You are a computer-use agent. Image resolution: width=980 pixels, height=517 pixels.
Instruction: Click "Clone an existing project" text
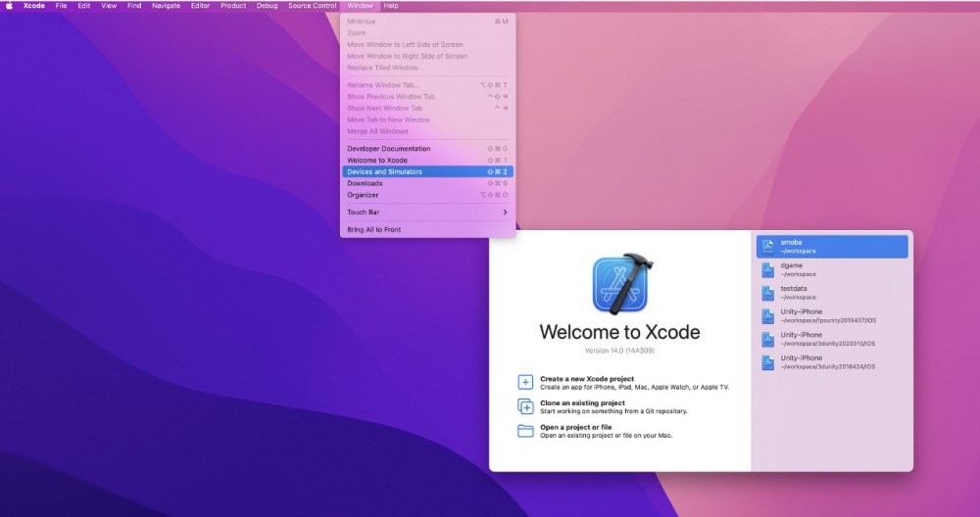582,402
